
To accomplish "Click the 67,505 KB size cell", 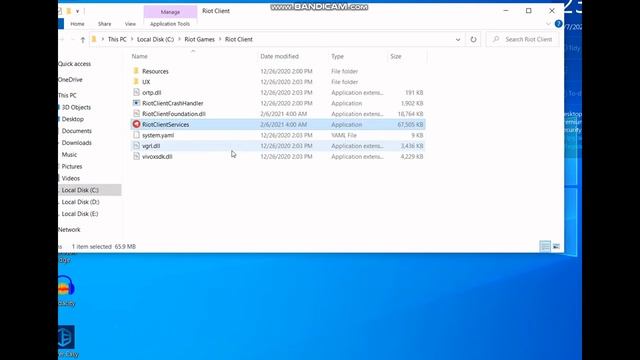I will pos(410,124).
